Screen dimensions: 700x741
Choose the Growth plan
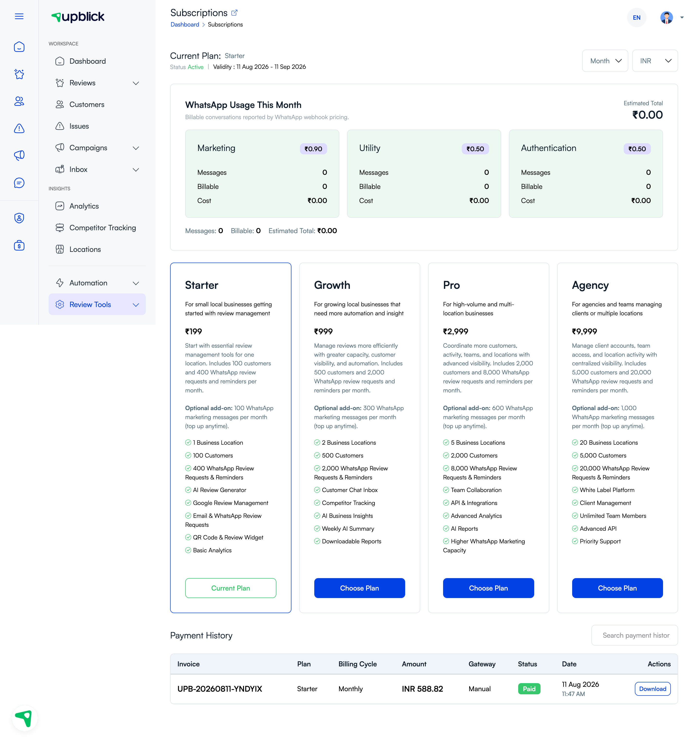359,588
